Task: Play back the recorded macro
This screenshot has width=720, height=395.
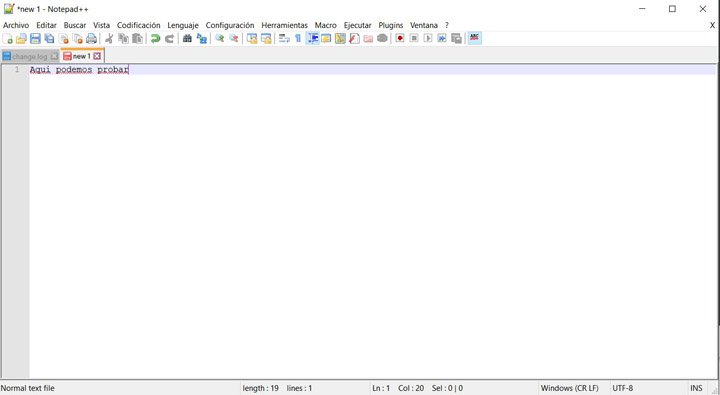Action: [428, 39]
